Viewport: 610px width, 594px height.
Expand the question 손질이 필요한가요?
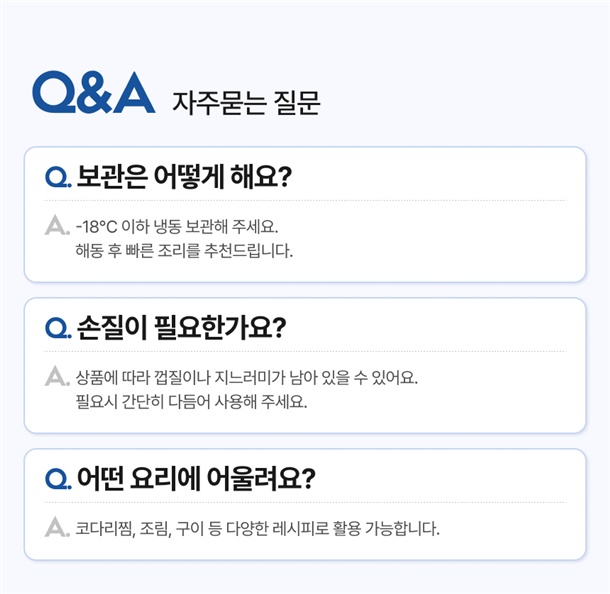pos(181,328)
